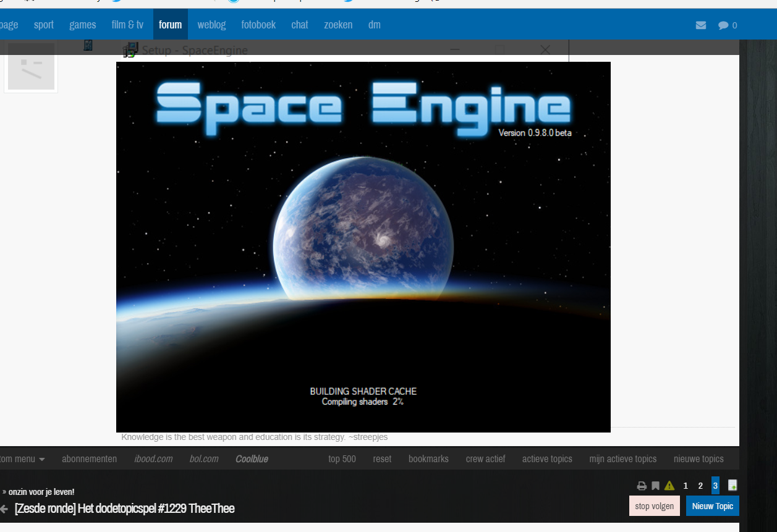Open the weblog navigation tab
The height and width of the screenshot is (532, 777).
[211, 25]
